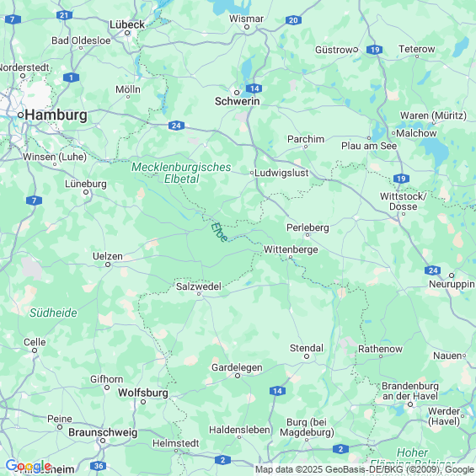Click the A21 highway shield near Lübeck
476x476 pixels.
click(64, 15)
